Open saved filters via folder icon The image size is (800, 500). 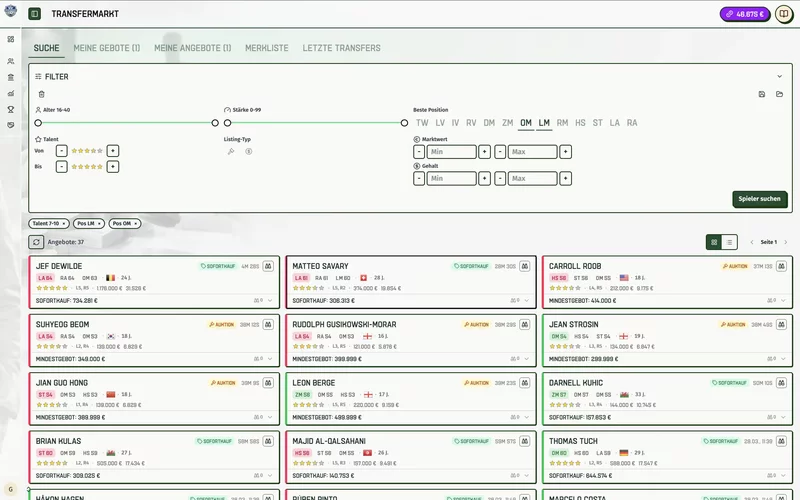pyautogui.click(x=779, y=94)
